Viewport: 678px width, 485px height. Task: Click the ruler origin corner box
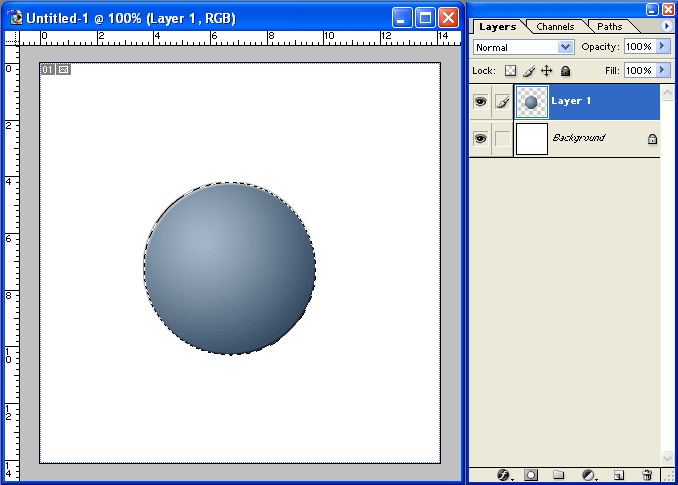[12, 38]
